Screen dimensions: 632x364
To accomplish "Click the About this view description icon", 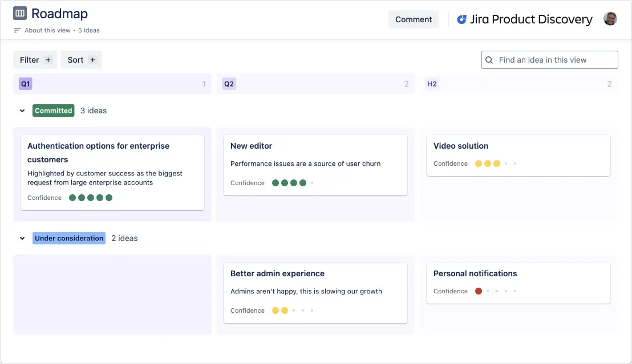I will 17,30.
